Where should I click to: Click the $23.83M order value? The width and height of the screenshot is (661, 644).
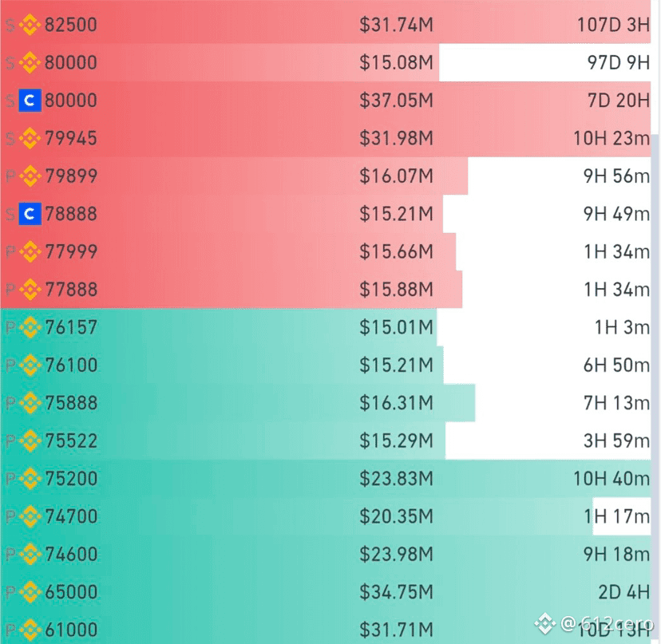[396, 479]
